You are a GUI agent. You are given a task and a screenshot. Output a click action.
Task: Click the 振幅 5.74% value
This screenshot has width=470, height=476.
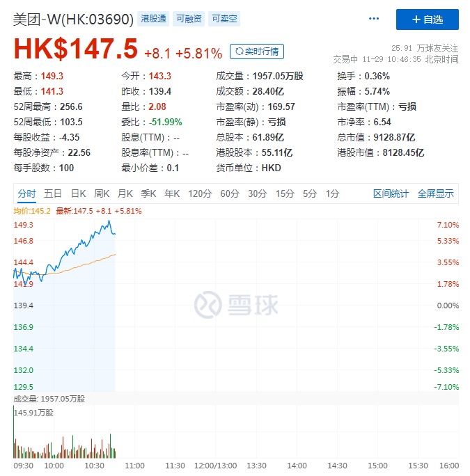click(377, 91)
